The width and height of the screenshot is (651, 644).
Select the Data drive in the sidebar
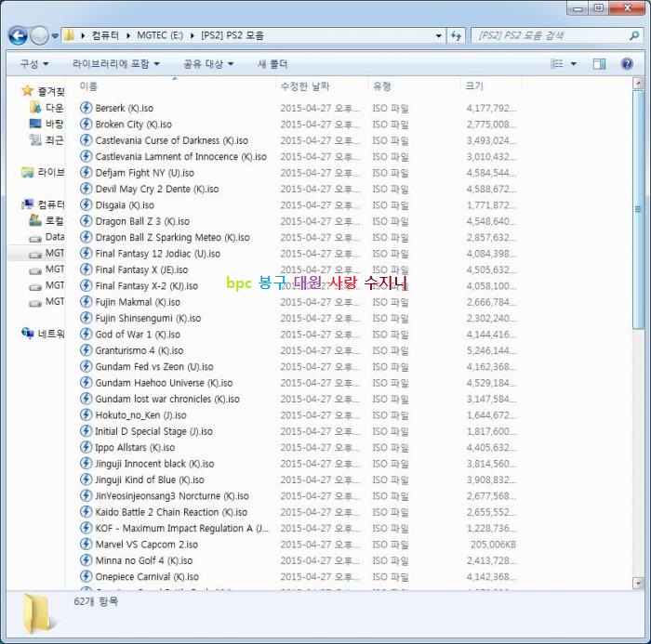tap(46, 237)
